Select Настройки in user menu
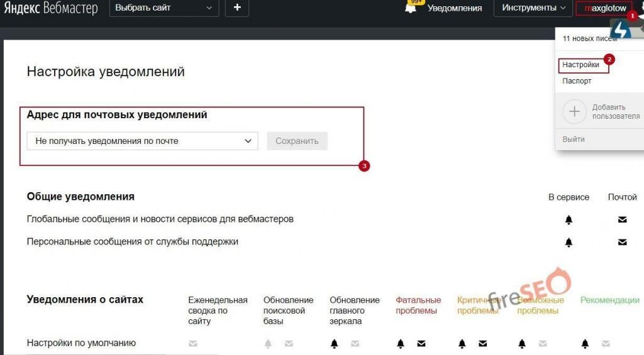Viewport: 644px width, 355px height. click(x=580, y=65)
